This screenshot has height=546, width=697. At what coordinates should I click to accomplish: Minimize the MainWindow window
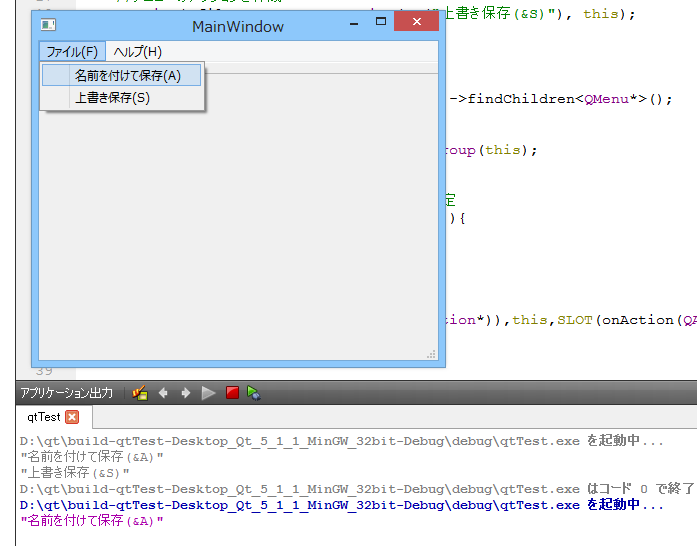[x=354, y=23]
